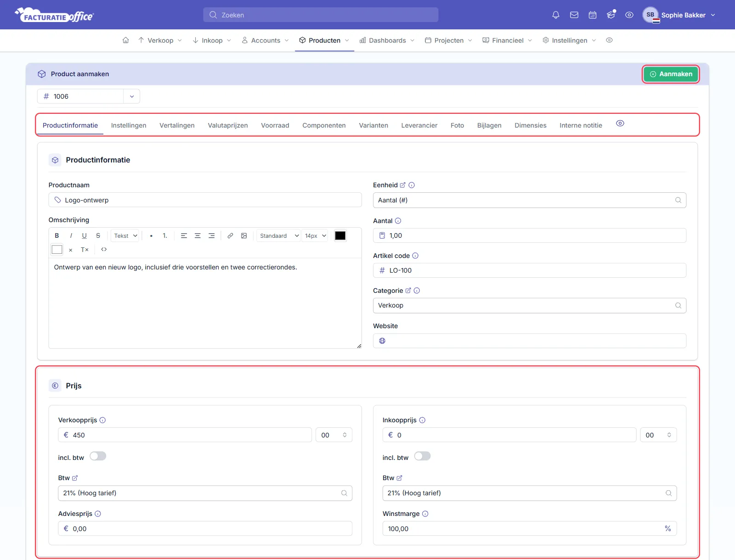Click the Facturatie Office logo
Viewport: 735px width, 560px height.
pos(54,15)
